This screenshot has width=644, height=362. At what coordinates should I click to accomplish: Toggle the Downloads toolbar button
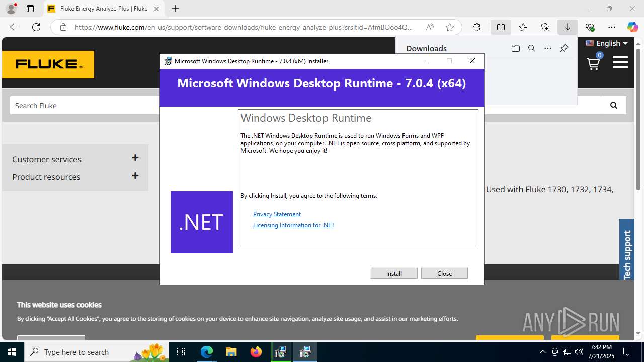tap(568, 27)
